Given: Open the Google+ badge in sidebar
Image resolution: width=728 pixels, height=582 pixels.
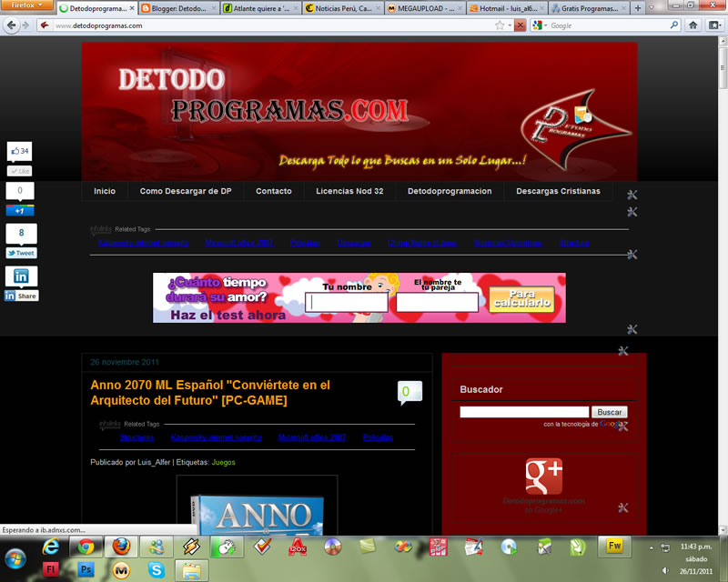Looking at the screenshot, I should point(543,477).
